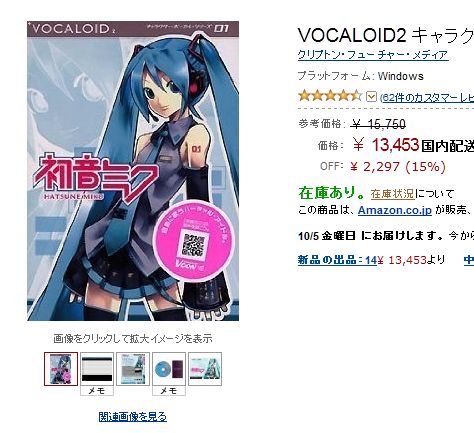Image resolution: width=474 pixels, height=433 pixels.
Task: Open the クリプトン・フューチャー・メディア brand link
Action: click(x=373, y=55)
